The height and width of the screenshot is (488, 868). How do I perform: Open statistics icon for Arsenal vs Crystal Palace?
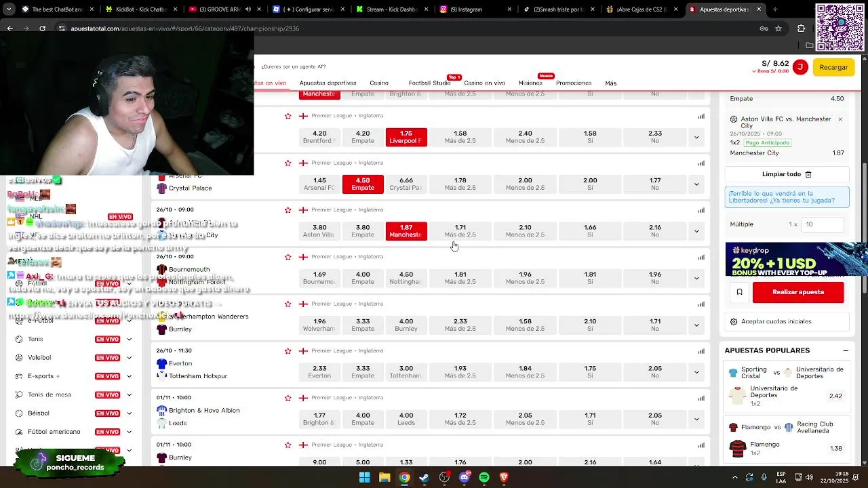(x=701, y=163)
